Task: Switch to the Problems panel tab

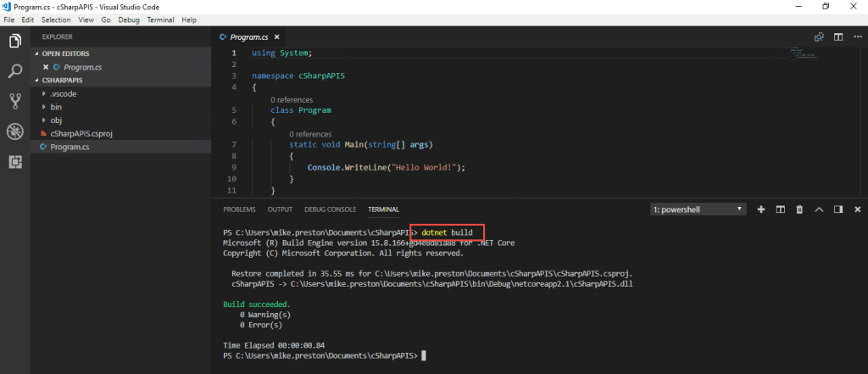Action: click(239, 209)
